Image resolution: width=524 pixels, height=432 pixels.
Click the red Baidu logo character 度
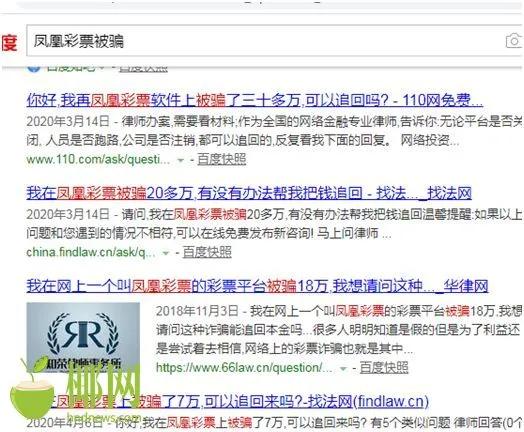coord(9,42)
